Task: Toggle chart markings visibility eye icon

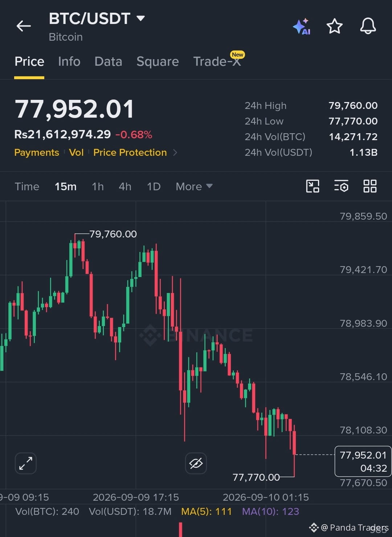Action: click(196, 463)
